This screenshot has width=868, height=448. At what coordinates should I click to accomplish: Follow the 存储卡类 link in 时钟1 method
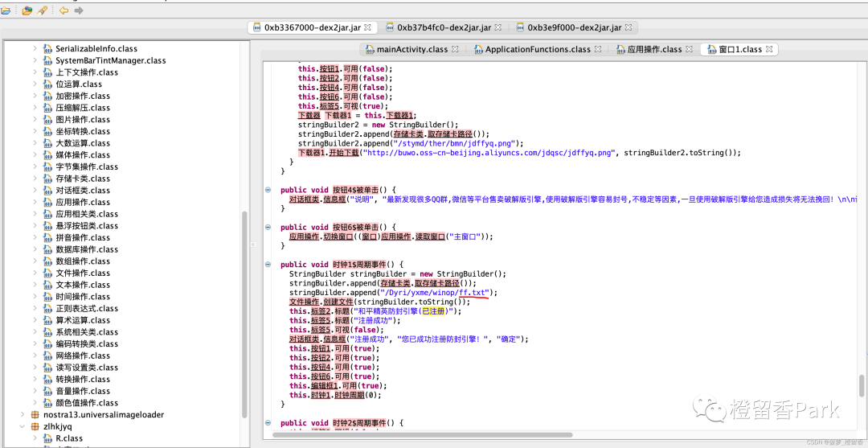396,283
